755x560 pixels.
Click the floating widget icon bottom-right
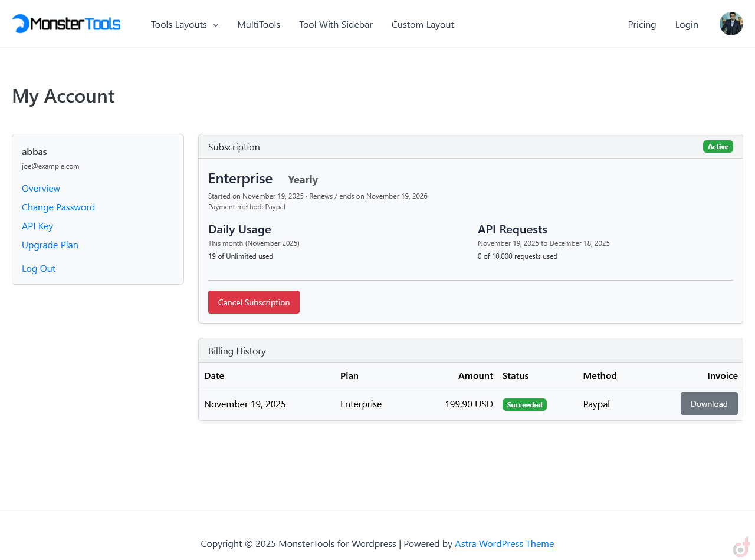(x=741, y=547)
